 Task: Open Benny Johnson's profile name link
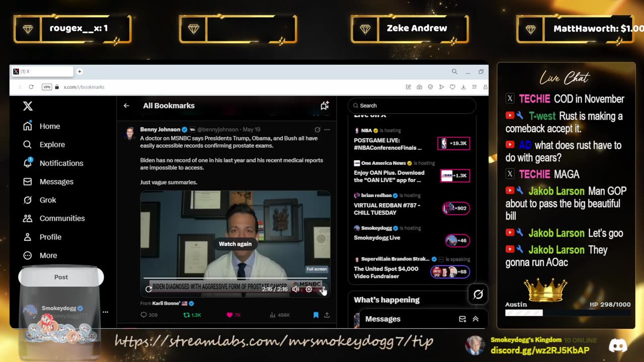[160, 130]
